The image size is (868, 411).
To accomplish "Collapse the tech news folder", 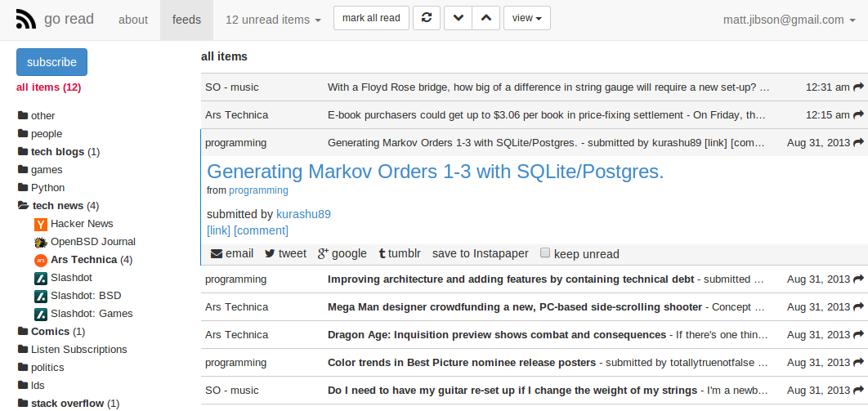I will click(23, 206).
